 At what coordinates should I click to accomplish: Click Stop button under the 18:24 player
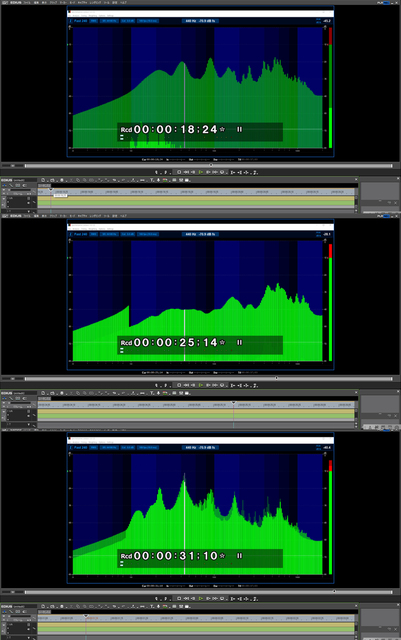click(179, 172)
